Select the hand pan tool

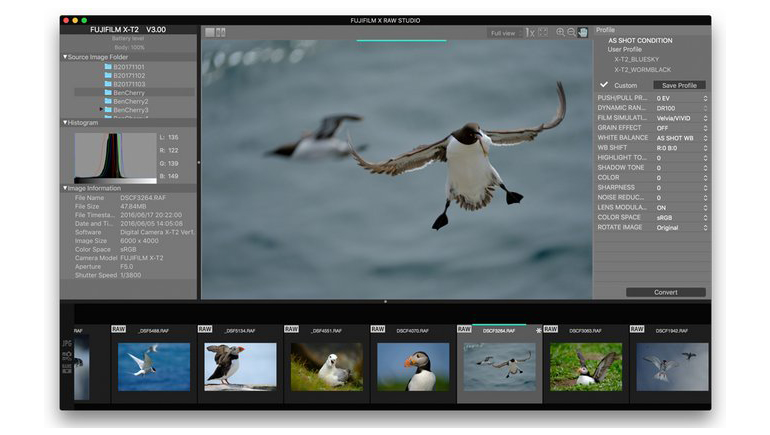(x=583, y=33)
